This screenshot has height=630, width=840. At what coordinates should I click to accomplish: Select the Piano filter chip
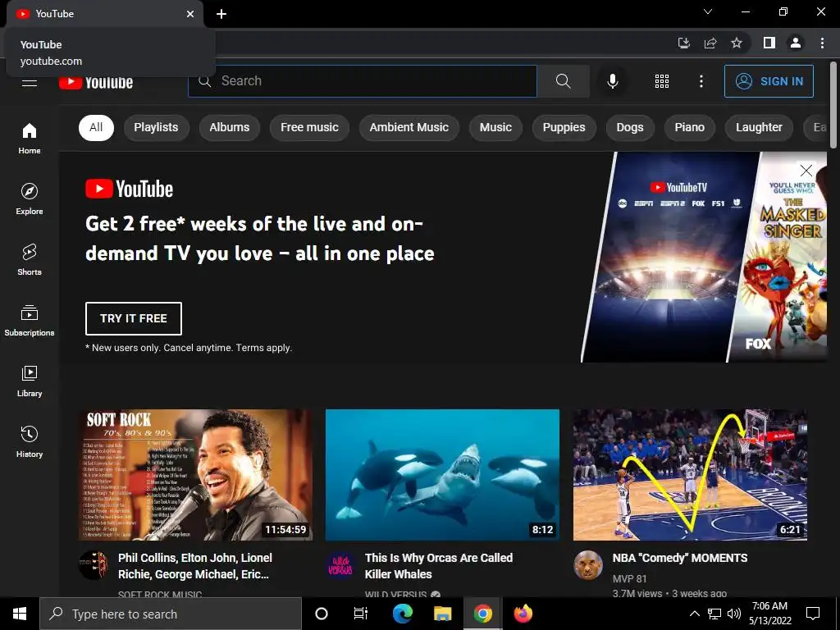[689, 127]
